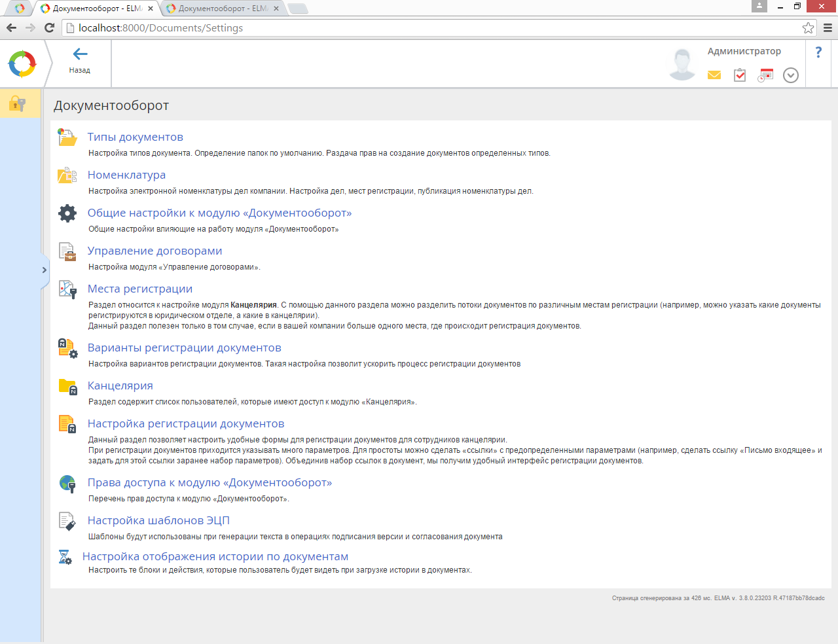Image resolution: width=838 pixels, height=644 pixels.
Task: Click the lock and key sidebar icon
Action: coord(18,103)
